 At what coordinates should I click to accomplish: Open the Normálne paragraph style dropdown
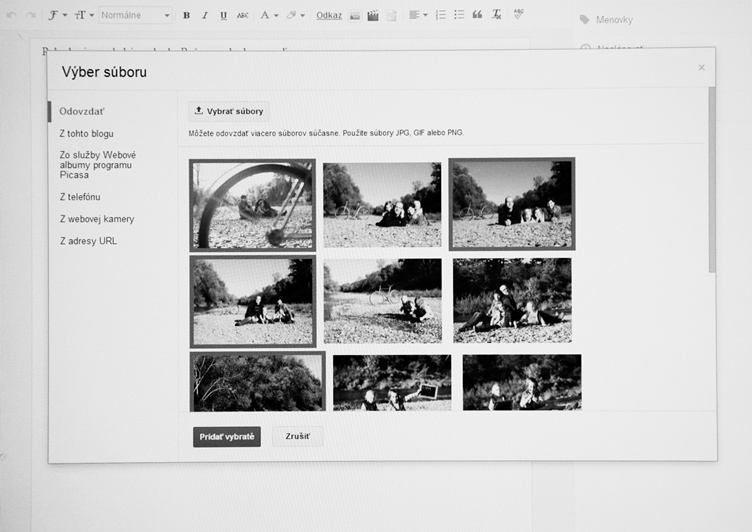(x=135, y=15)
